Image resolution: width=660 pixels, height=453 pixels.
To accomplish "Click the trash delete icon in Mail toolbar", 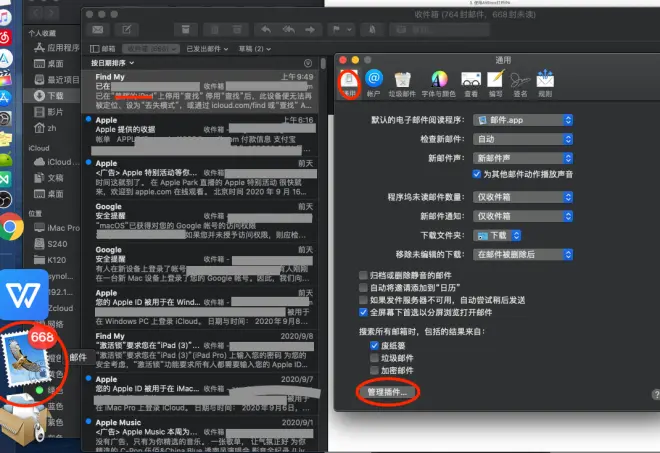I will [215, 29].
